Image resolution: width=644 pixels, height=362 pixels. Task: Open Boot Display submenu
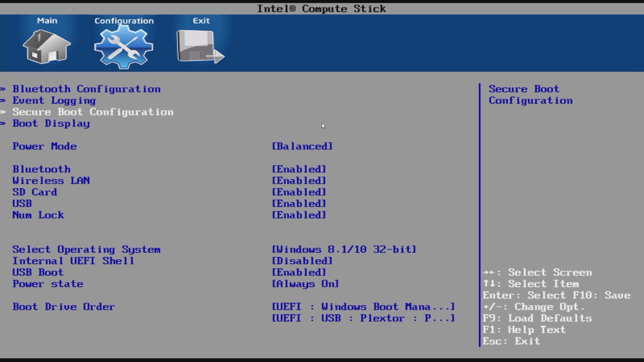click(x=51, y=124)
